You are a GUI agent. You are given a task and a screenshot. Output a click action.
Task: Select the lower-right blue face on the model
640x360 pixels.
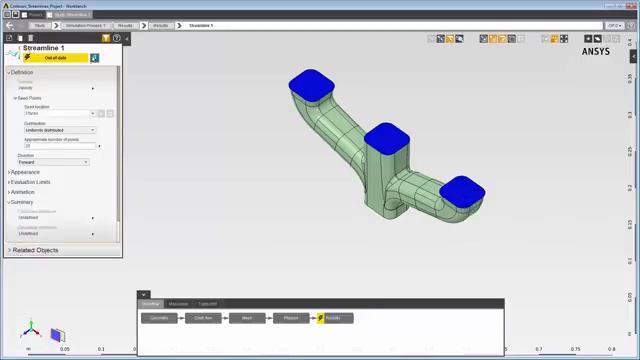[x=462, y=192]
